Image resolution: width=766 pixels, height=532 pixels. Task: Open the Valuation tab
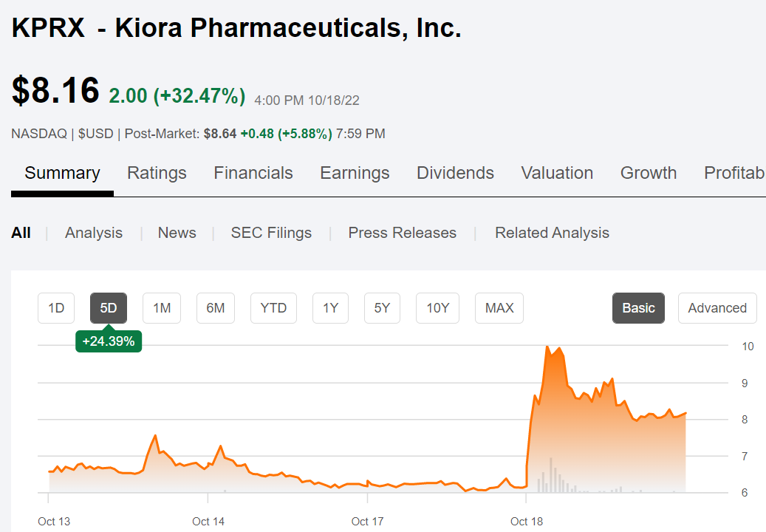[x=557, y=173]
